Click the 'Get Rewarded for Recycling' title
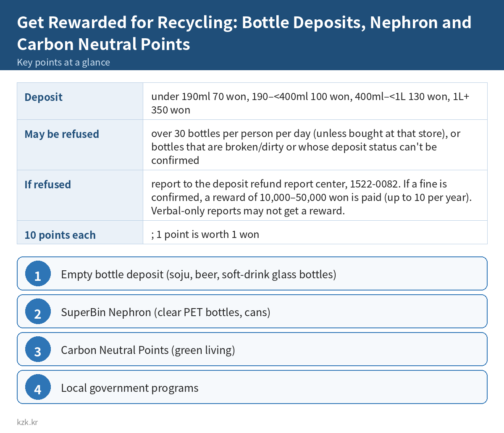504x433 pixels. (x=244, y=33)
